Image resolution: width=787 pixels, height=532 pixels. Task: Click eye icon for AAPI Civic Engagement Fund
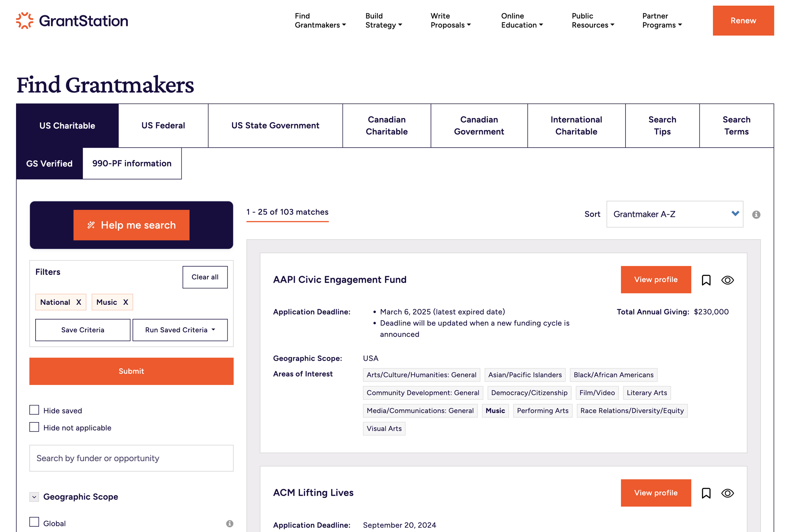[x=727, y=280]
